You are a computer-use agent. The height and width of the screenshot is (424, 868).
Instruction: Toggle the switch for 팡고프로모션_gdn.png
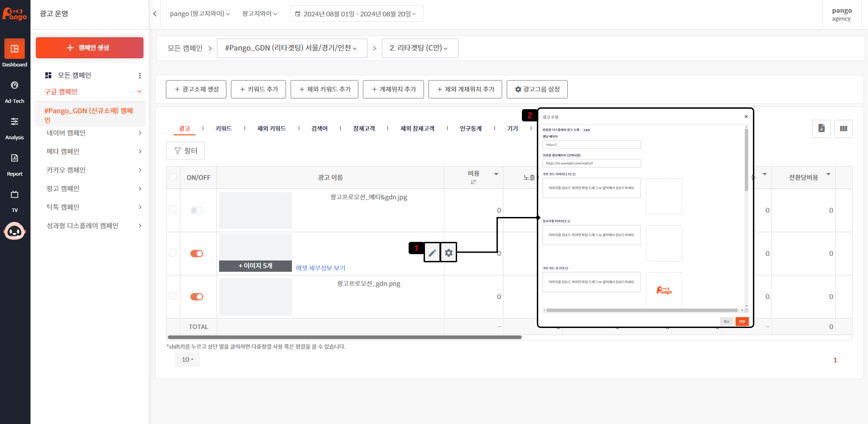pyautogui.click(x=197, y=297)
